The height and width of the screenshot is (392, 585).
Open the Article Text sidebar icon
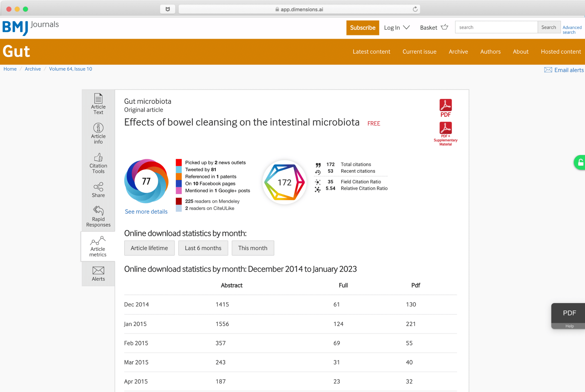(98, 99)
